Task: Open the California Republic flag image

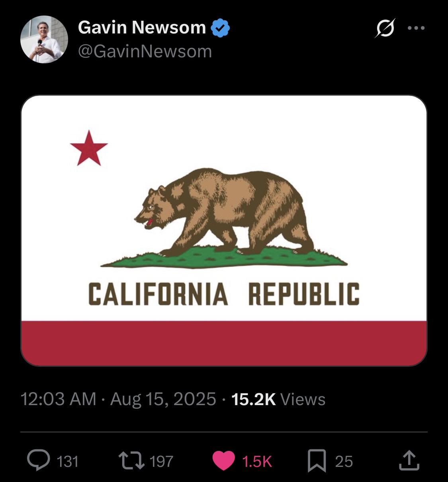Action: coord(224,231)
